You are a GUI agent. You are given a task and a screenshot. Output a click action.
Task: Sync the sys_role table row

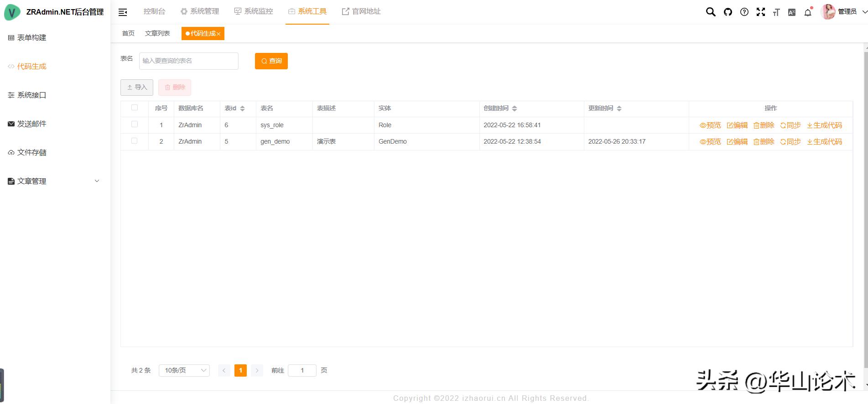tap(790, 125)
